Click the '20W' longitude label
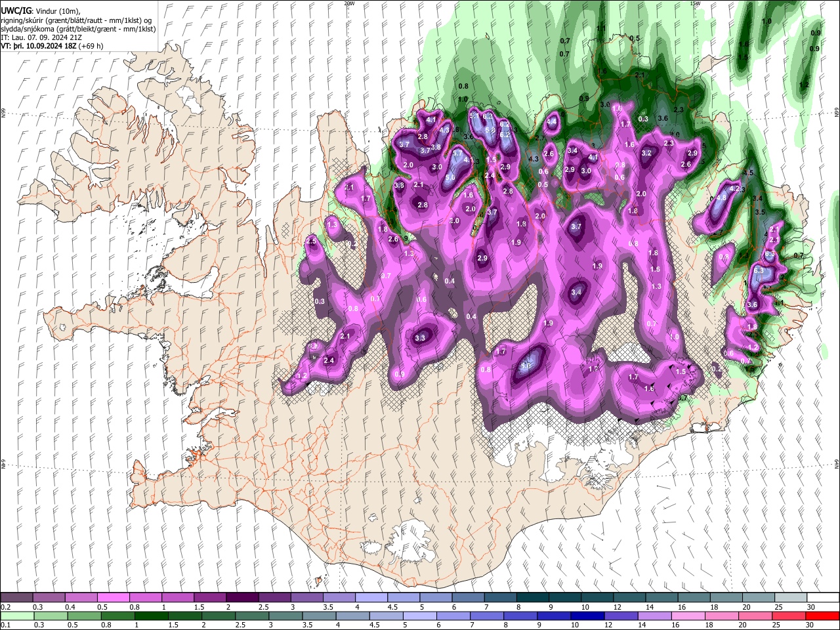840x630 pixels. [x=349, y=3]
